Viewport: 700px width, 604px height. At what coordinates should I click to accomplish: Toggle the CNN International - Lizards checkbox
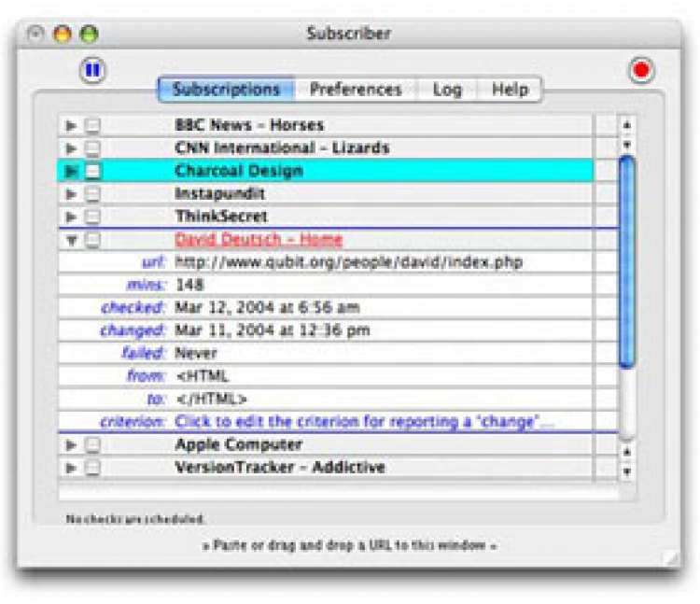92,148
